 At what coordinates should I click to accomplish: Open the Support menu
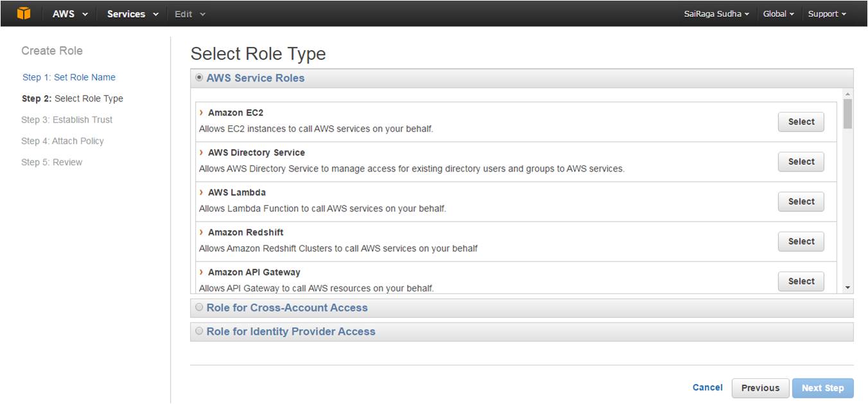pos(826,13)
